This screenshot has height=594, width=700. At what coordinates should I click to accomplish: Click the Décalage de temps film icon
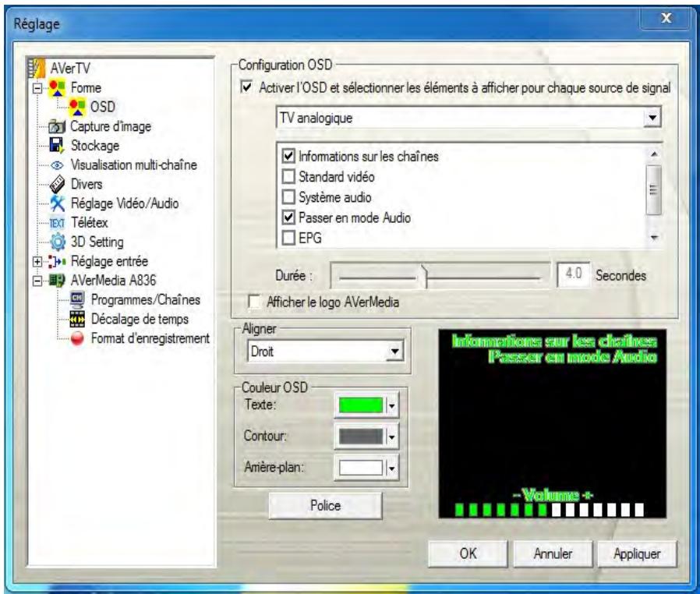coord(77,319)
